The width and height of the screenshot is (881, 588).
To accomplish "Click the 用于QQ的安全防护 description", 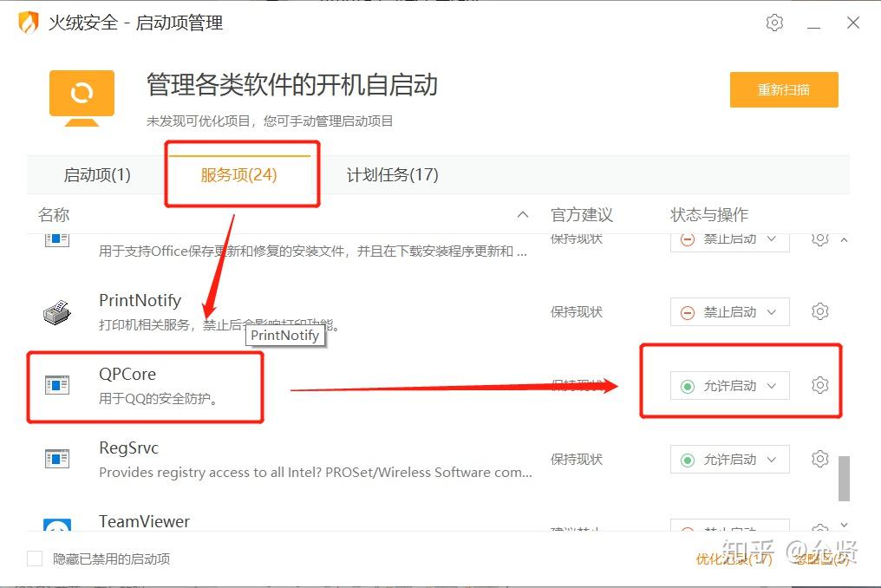I will click(159, 399).
